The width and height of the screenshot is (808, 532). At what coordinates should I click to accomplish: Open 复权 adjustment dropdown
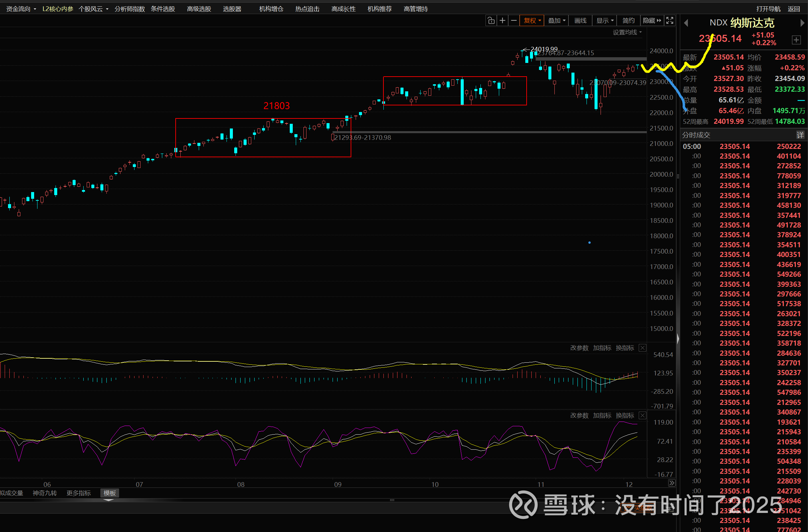tap(532, 21)
